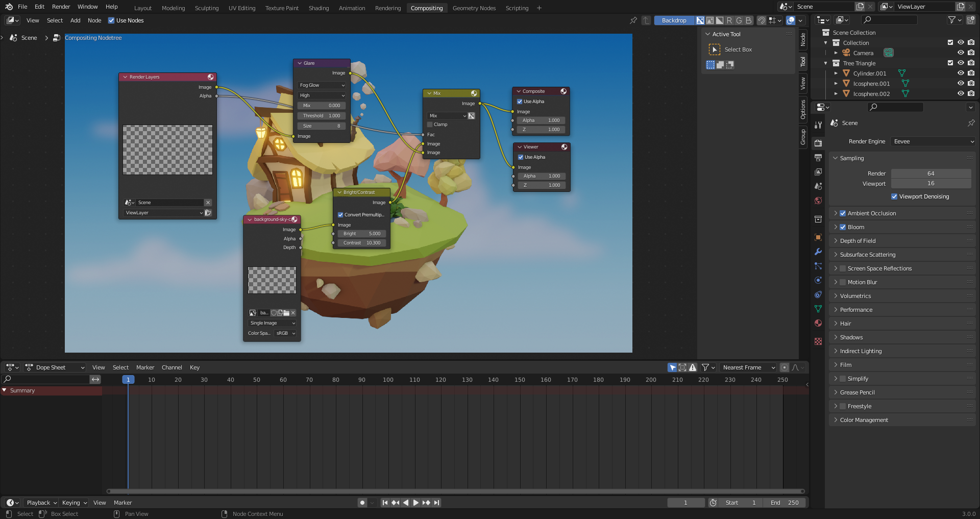The image size is (980, 519).
Task: Open the Particles properties tab icon
Action: (x=818, y=266)
